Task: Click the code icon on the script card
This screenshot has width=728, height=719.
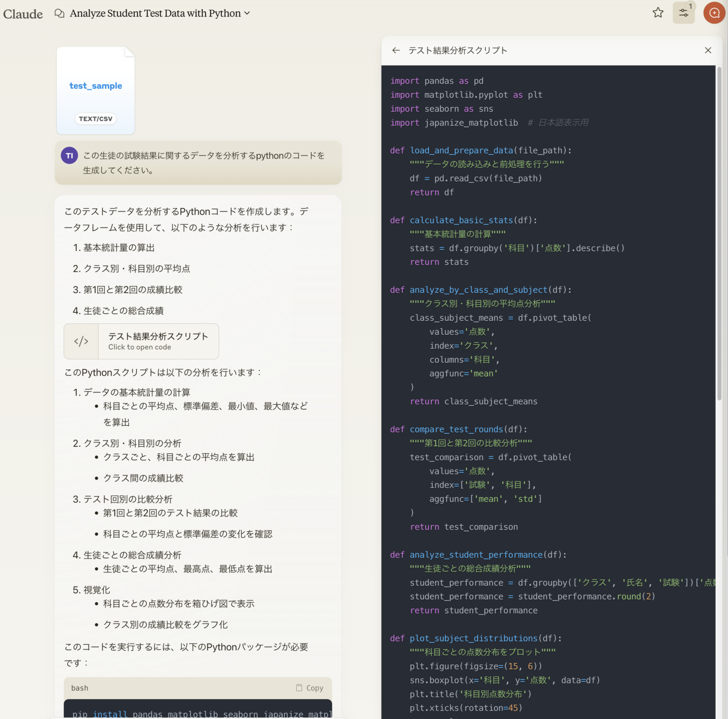Action: pos(81,341)
